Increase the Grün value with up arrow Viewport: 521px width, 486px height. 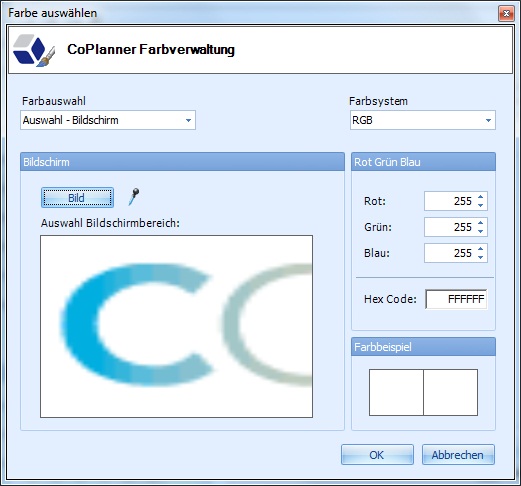tap(480, 223)
